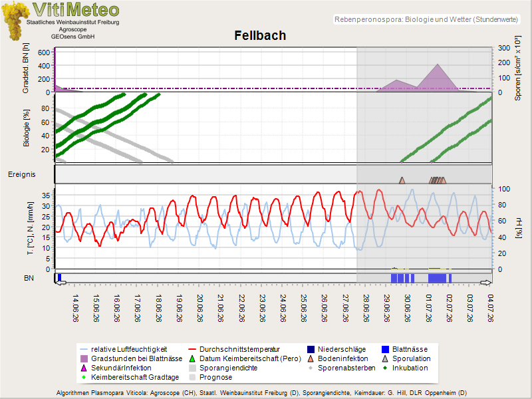Viewport: 532px width, 399px height.
Task: Click the 15.06.26 date label
Action: point(96,308)
